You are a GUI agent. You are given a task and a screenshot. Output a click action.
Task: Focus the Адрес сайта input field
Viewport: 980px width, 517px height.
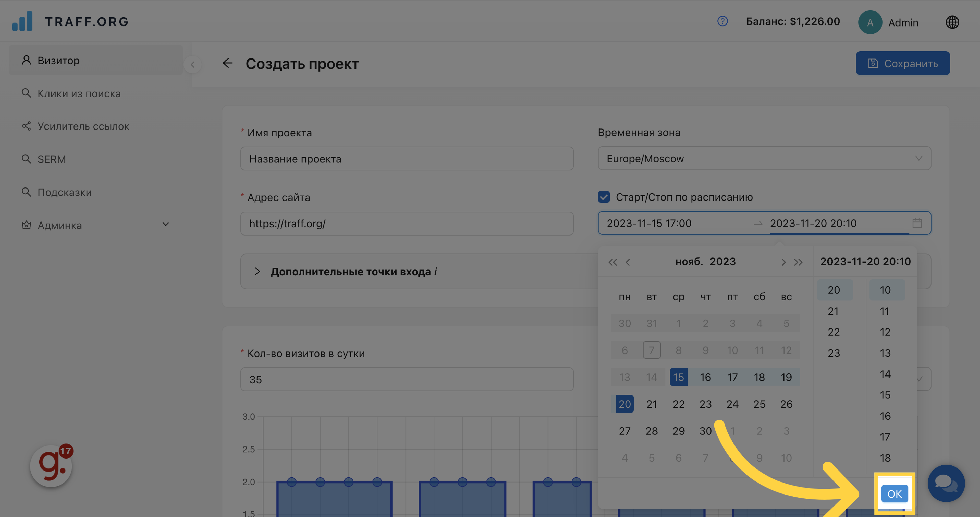[x=407, y=224]
